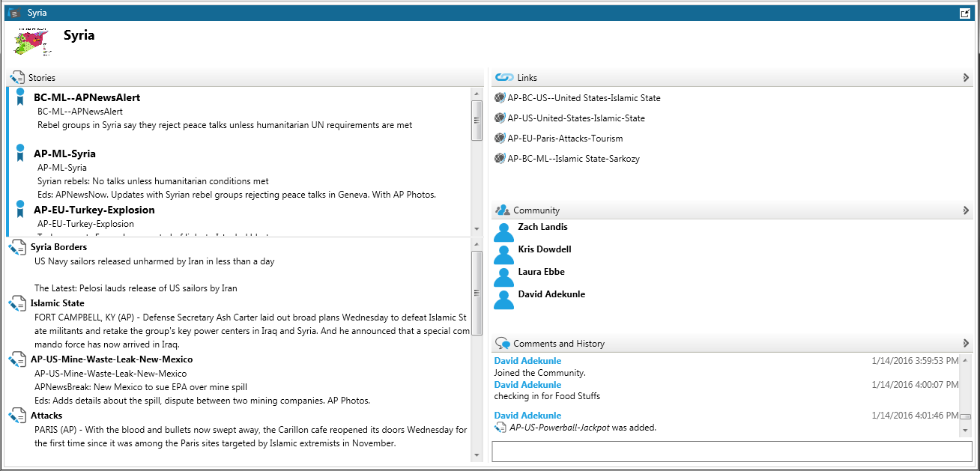Select Zach Landis in Community
The height and width of the screenshot is (471, 980).
(x=542, y=227)
